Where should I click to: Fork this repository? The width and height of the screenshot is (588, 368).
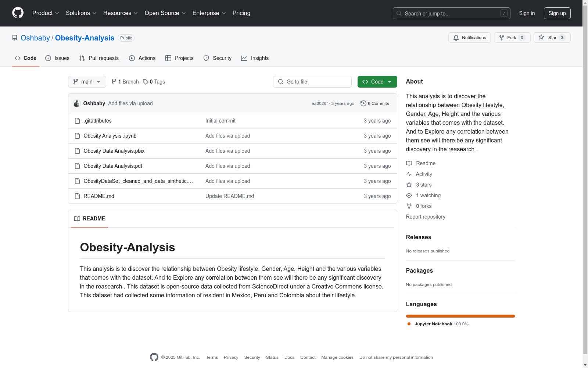tap(512, 38)
